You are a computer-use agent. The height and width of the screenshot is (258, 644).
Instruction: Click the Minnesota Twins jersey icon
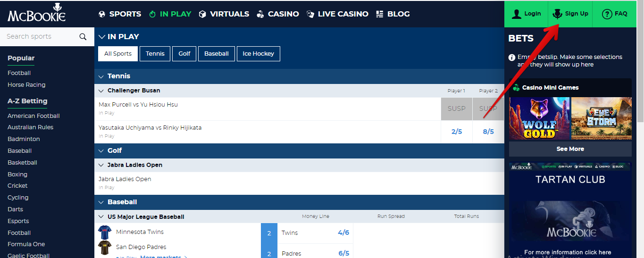point(105,232)
